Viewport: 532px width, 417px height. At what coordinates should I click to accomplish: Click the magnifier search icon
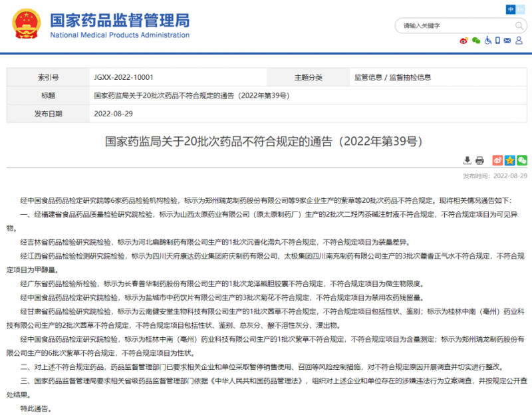pyautogui.click(x=518, y=25)
